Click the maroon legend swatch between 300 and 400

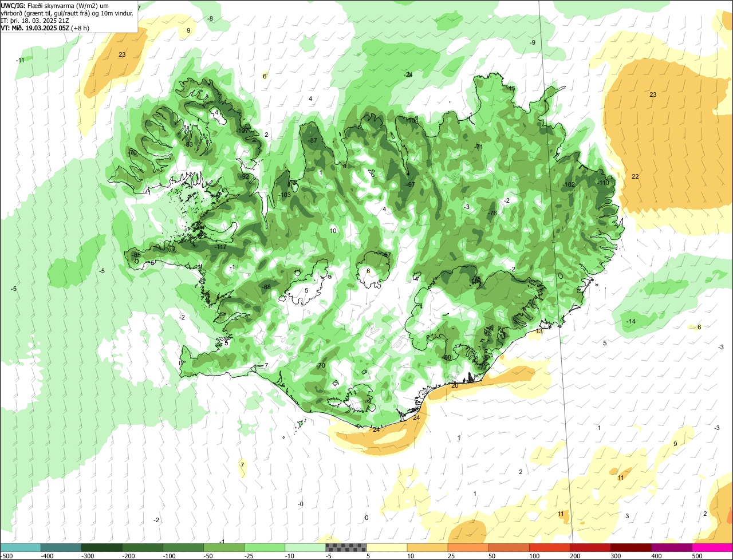630,547
